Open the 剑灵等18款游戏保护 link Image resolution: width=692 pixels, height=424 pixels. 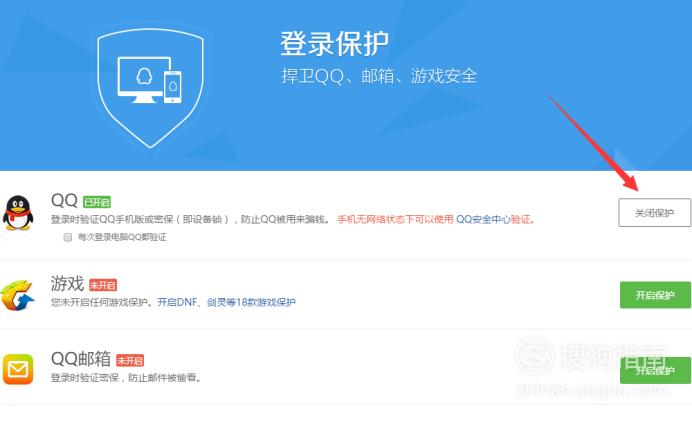251,302
